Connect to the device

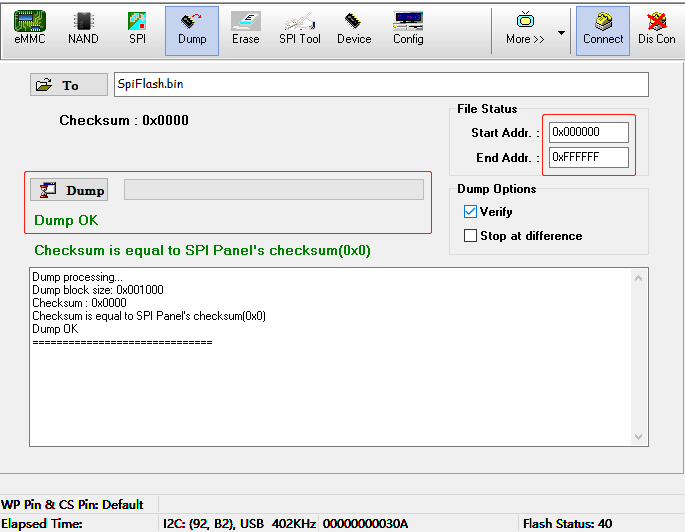[x=603, y=29]
